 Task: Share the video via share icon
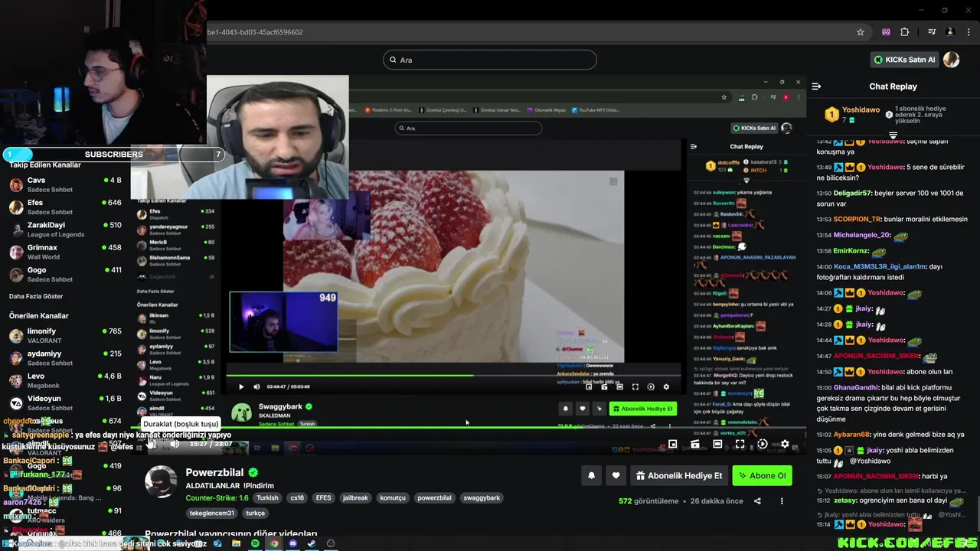(x=757, y=501)
